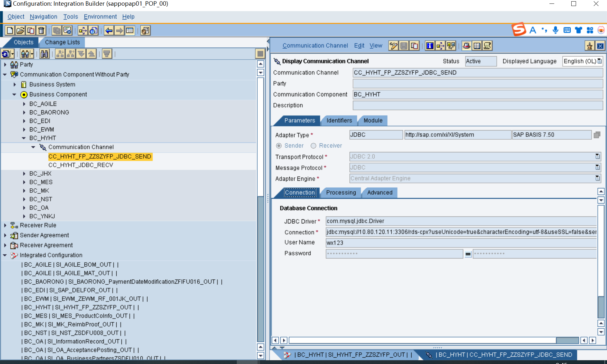This screenshot has width=607, height=364.
Task: Click the Sogou soft keyboard icon
Action: click(567, 30)
